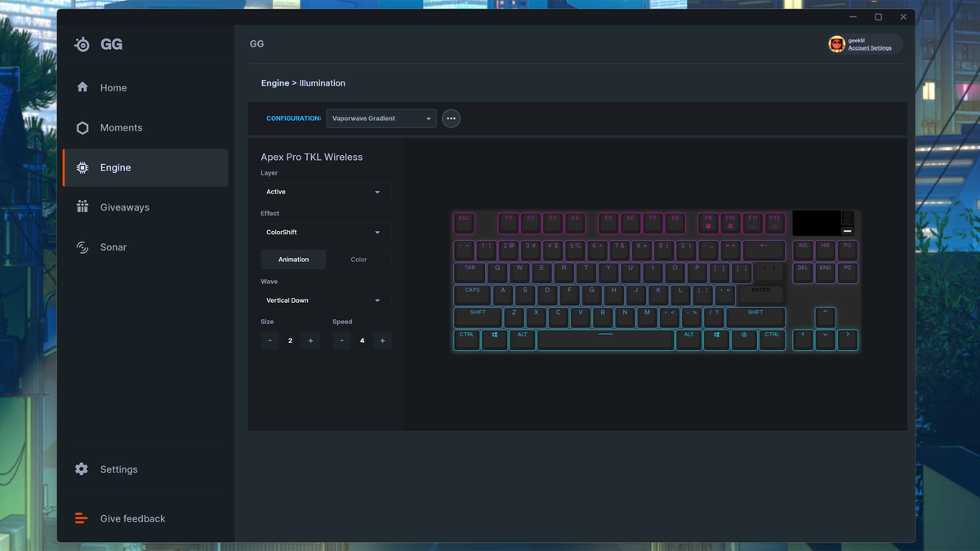
Task: Select the left ALT key
Action: point(522,340)
